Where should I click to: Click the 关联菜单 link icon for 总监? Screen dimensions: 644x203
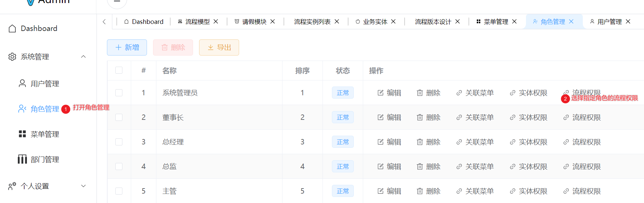(459, 167)
